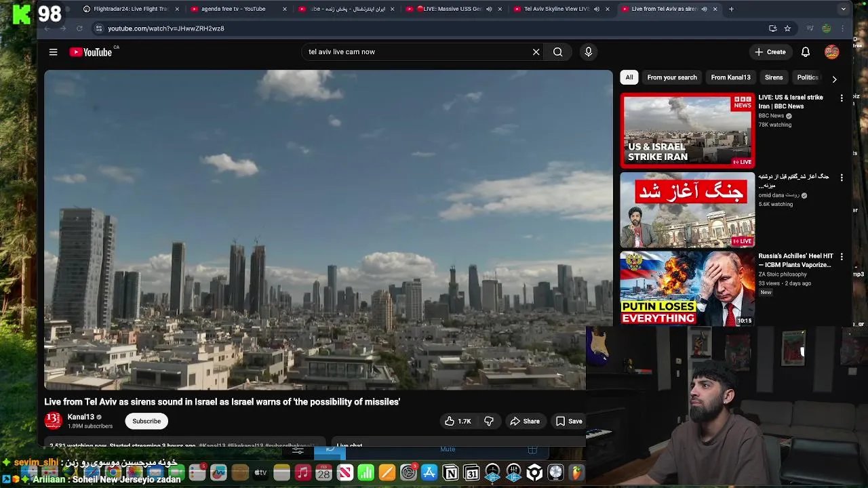This screenshot has width=868, height=488.
Task: Open the LIVE: US & Israel strike title
Action: [x=791, y=102]
